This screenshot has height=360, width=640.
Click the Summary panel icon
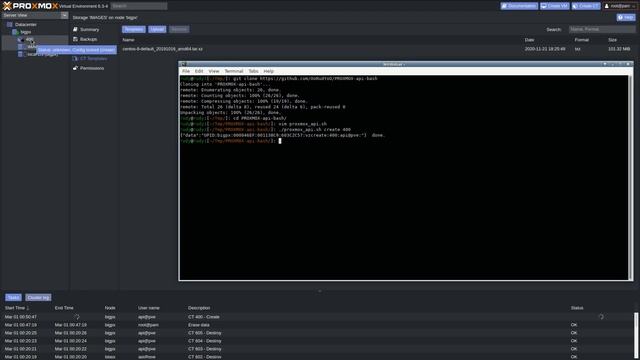75,29
